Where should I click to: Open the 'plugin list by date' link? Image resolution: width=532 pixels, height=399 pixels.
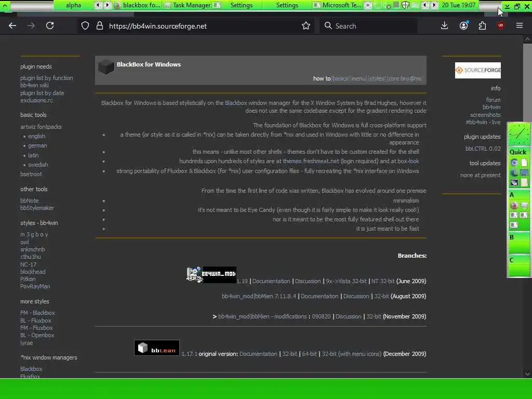pyautogui.click(x=42, y=93)
